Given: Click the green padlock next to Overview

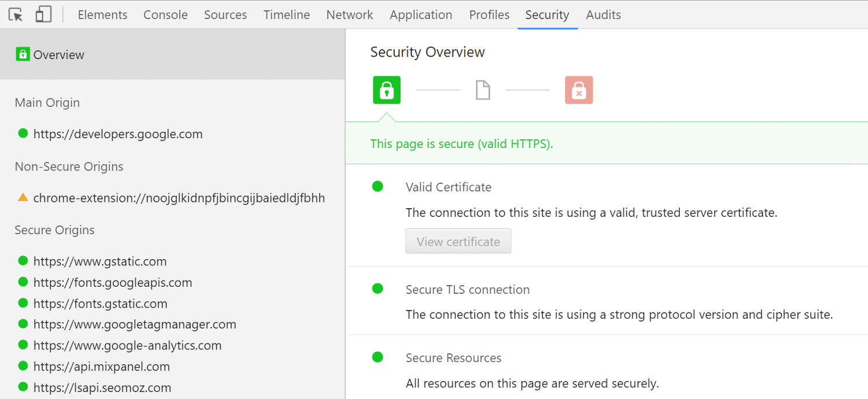Looking at the screenshot, I should click(22, 54).
